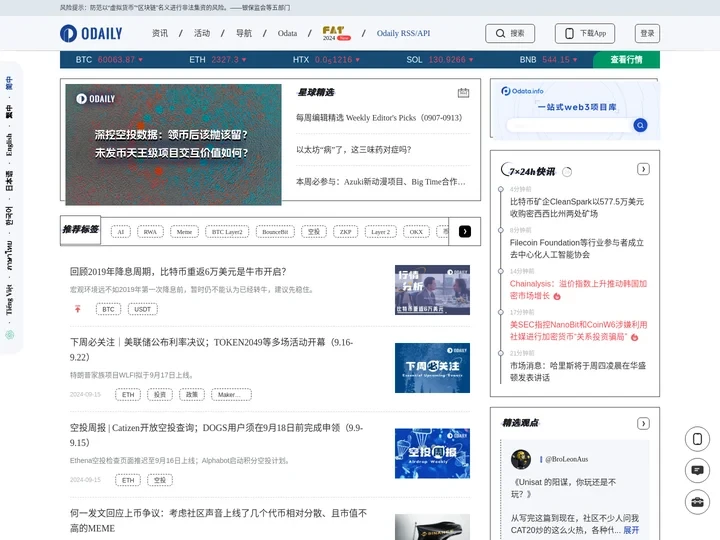The image size is (720, 540).
Task: Open the 资讯 menu item
Action: click(x=160, y=33)
